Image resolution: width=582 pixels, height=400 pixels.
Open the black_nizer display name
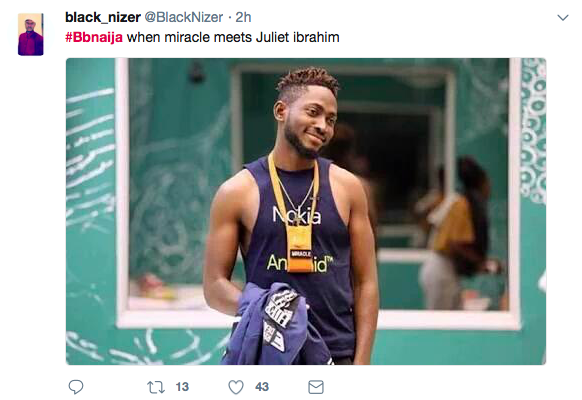click(103, 17)
